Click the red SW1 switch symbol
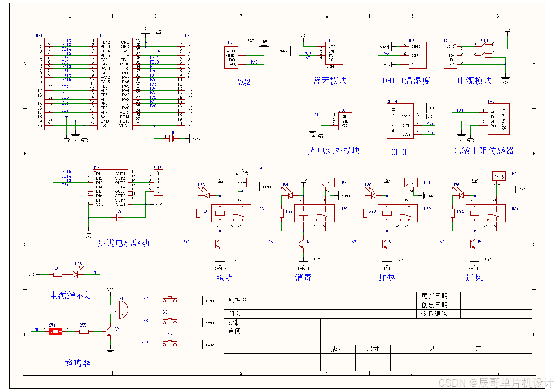This screenshot has height=392, width=555. [x=55, y=331]
